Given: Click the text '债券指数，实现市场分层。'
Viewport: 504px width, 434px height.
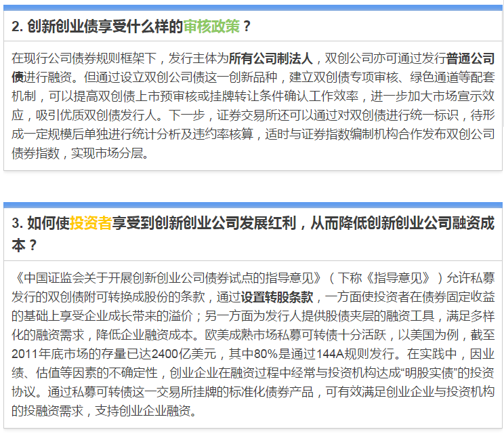Looking at the screenshot, I should (x=81, y=153).
